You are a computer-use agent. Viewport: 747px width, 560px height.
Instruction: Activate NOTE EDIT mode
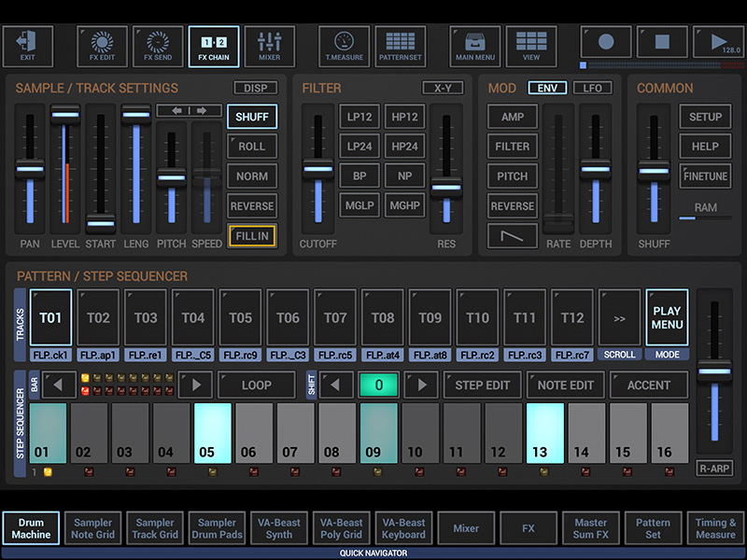pos(566,385)
